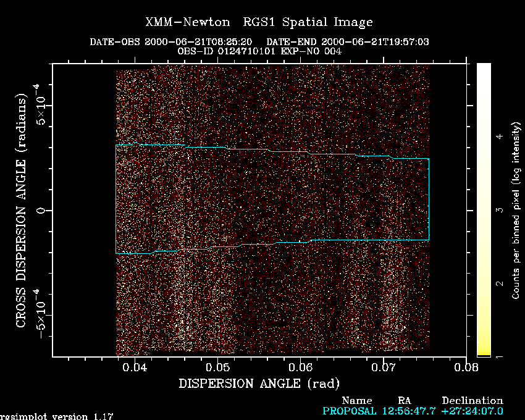Click the 'Declination' column header
The image size is (525, 420).
click(472, 401)
